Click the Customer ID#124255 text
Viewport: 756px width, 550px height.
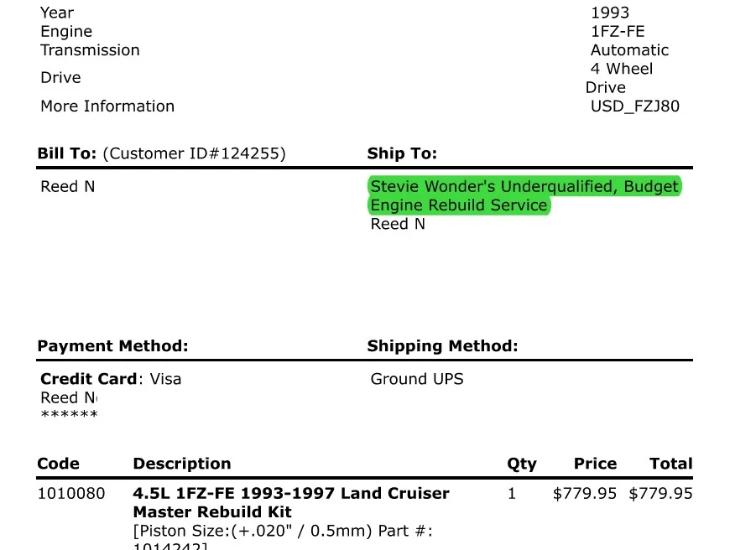(x=195, y=153)
